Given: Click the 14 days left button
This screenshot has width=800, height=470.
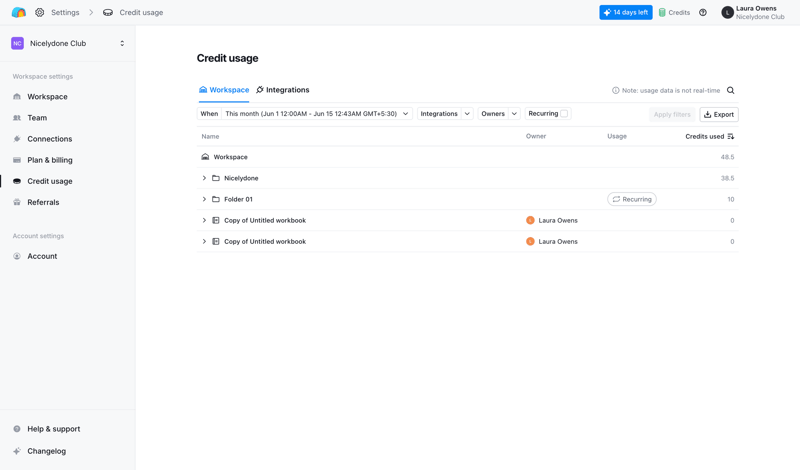Looking at the screenshot, I should (x=626, y=12).
